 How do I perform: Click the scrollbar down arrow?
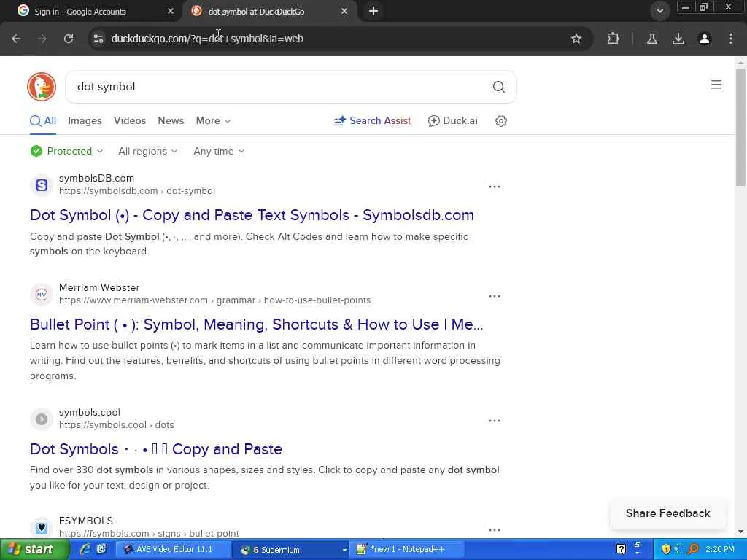[x=740, y=532]
